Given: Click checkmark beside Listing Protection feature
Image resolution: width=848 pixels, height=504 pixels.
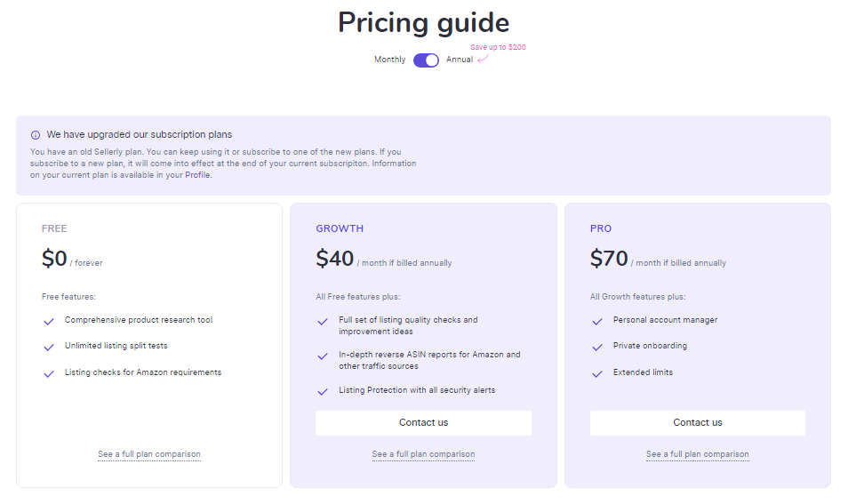Looking at the screenshot, I should point(323,392).
